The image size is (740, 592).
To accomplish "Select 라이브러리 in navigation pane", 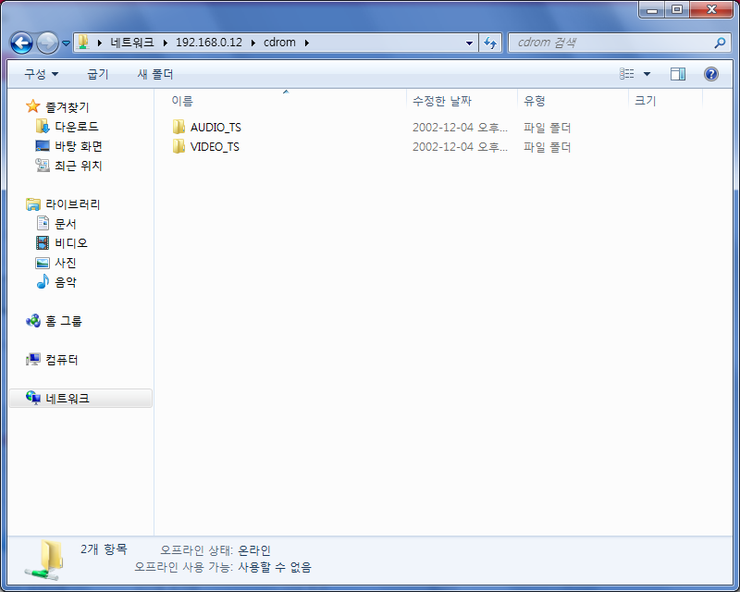I will 73,204.
